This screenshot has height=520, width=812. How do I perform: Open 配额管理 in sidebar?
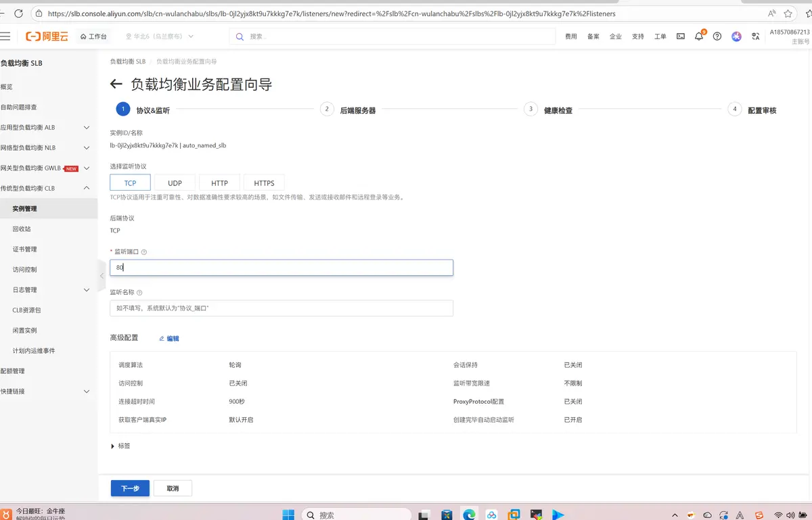(12, 371)
